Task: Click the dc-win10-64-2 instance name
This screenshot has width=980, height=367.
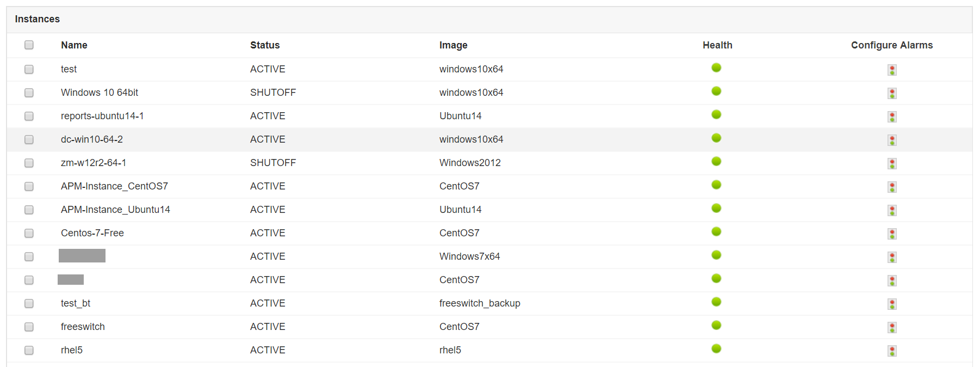Action: pos(92,139)
